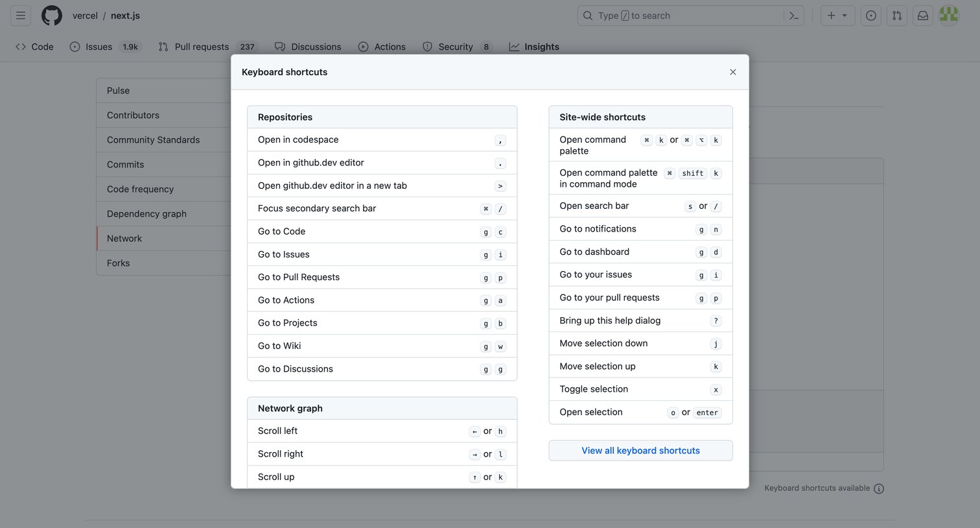This screenshot has width=980, height=528.
Task: Select Code frequency in the sidebar
Action: click(x=163, y=189)
